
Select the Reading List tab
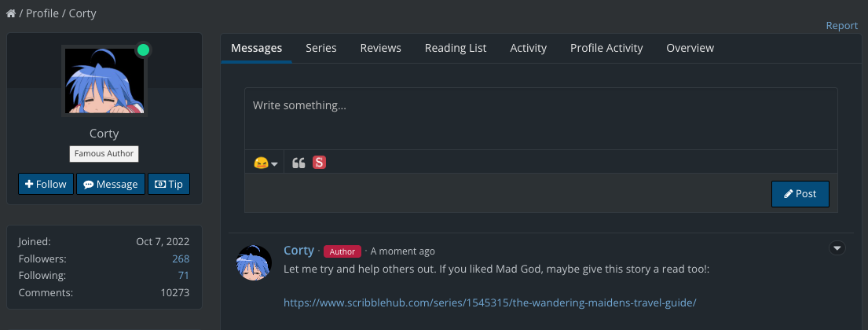tap(456, 48)
